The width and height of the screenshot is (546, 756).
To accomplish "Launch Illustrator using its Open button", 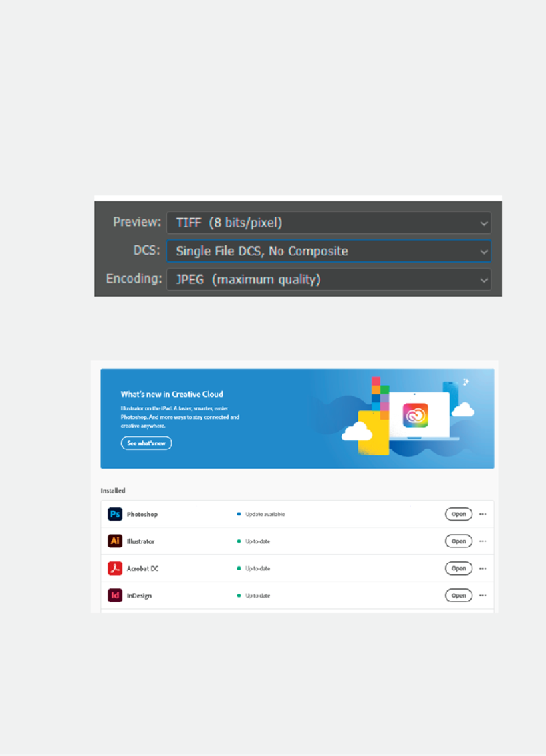I will click(x=458, y=541).
